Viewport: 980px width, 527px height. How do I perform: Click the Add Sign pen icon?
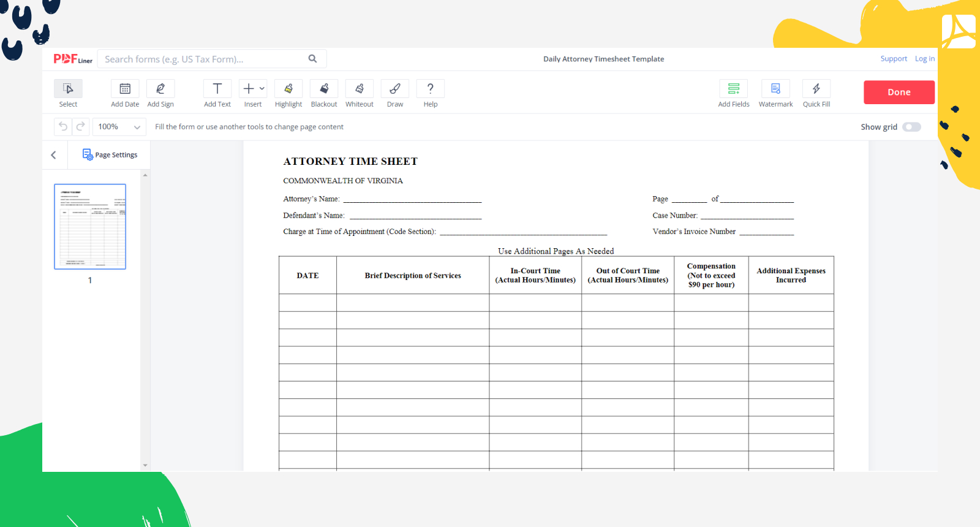point(160,89)
